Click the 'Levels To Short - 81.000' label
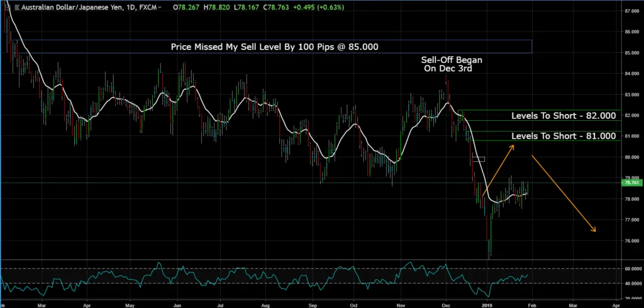Screen dimensions: 644x308 (563, 135)
